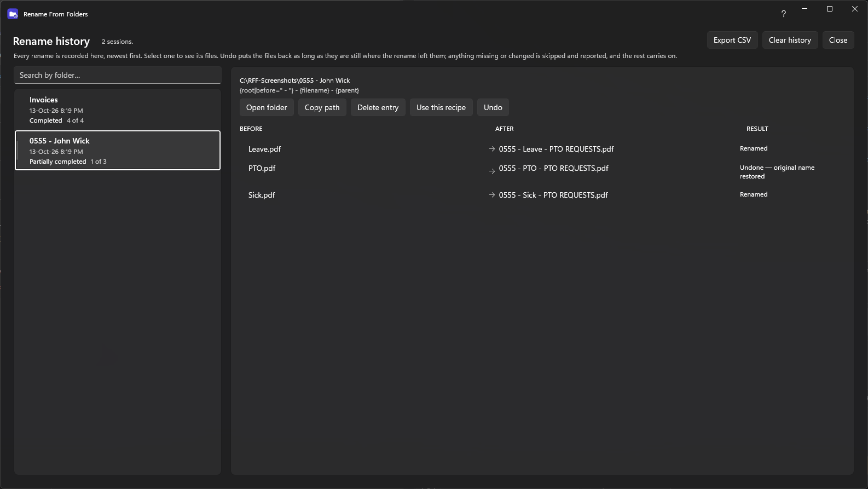This screenshot has width=868, height=489.
Task: Select the Invoices session entry
Action: (x=118, y=110)
